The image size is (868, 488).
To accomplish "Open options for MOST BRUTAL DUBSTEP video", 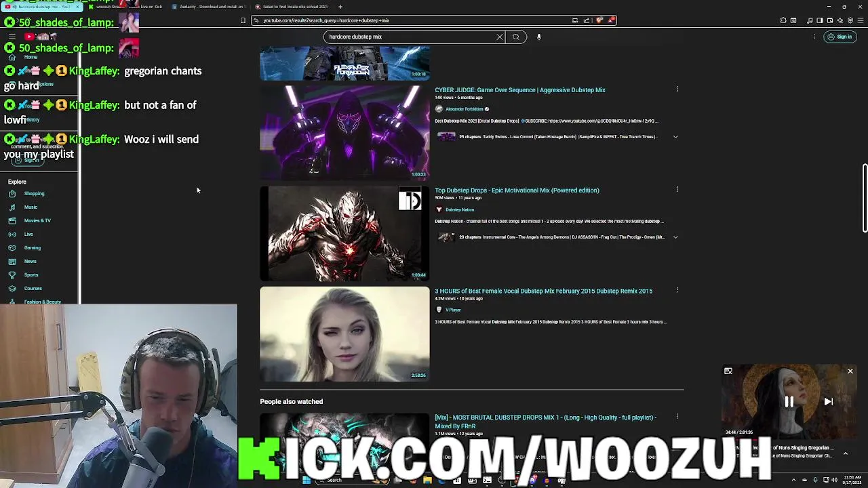I will coord(677,417).
